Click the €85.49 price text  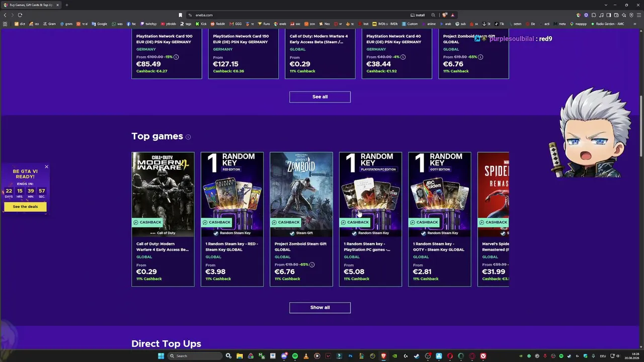click(148, 64)
